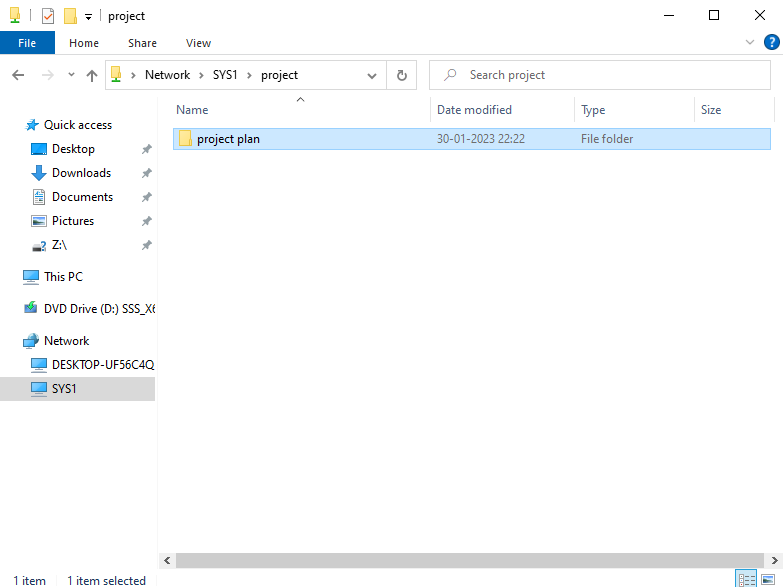Select the project plan folder icon
Viewport: 783px width, 587px height.
point(185,138)
